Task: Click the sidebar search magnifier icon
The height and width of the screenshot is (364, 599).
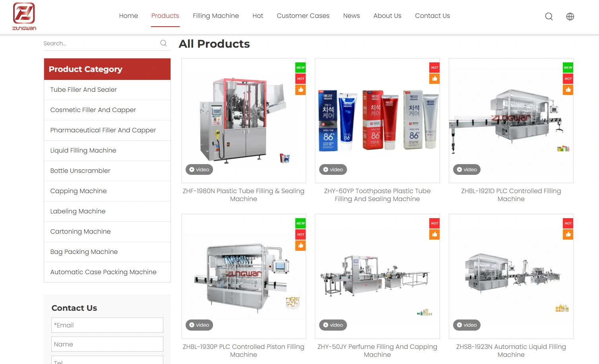Action: coord(163,43)
